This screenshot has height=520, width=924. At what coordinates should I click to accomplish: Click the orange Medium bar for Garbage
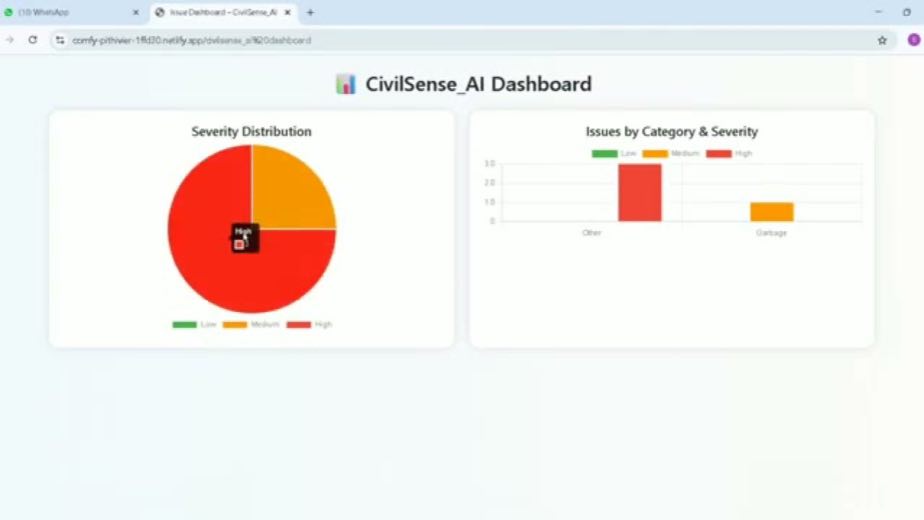pyautogui.click(x=772, y=212)
